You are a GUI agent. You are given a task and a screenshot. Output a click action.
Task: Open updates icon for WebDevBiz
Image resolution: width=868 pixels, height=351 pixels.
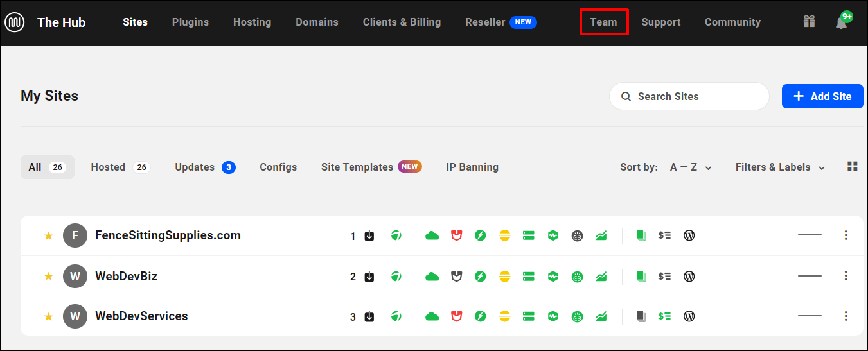[369, 277]
